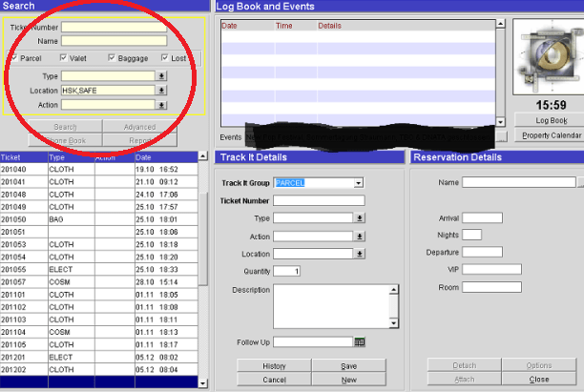This screenshot has width=584, height=392.
Task: Disable the Lost checkbox filter
Action: coord(166,58)
